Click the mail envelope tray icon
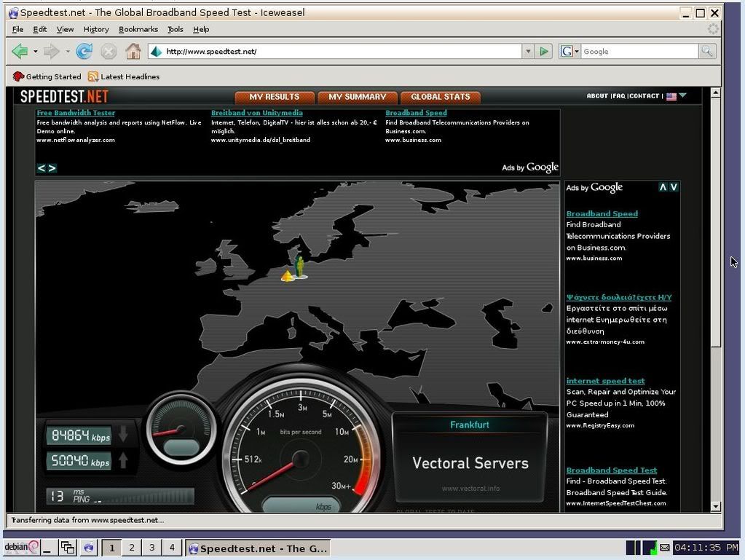 click(665, 548)
